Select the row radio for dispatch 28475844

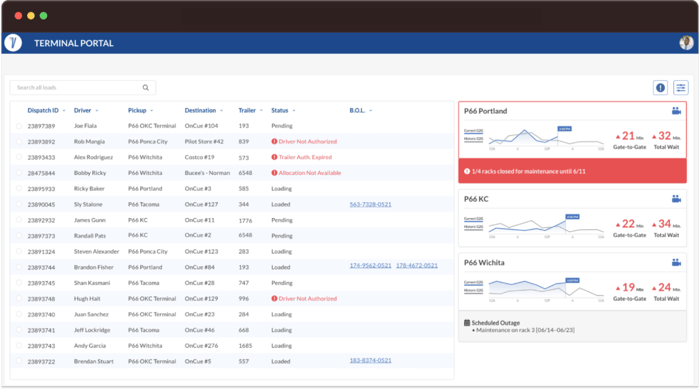(19, 173)
